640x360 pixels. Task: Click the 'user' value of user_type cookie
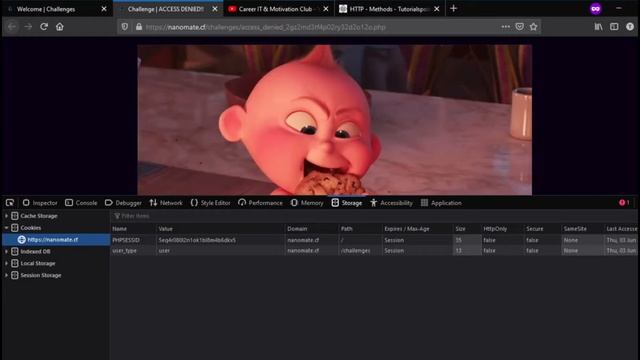point(220,251)
